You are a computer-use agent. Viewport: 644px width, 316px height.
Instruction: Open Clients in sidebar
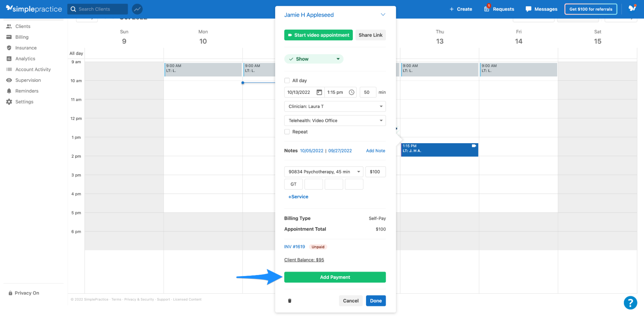point(18,26)
